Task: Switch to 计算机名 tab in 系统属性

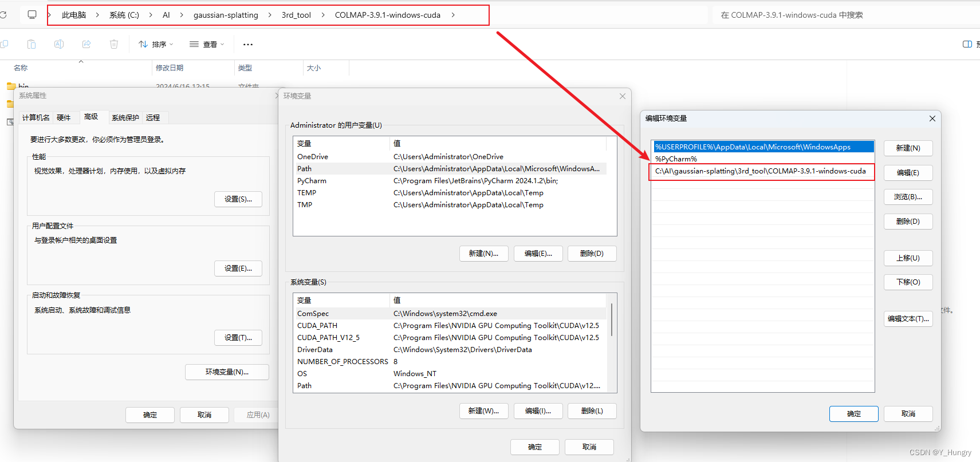Action: (x=36, y=117)
